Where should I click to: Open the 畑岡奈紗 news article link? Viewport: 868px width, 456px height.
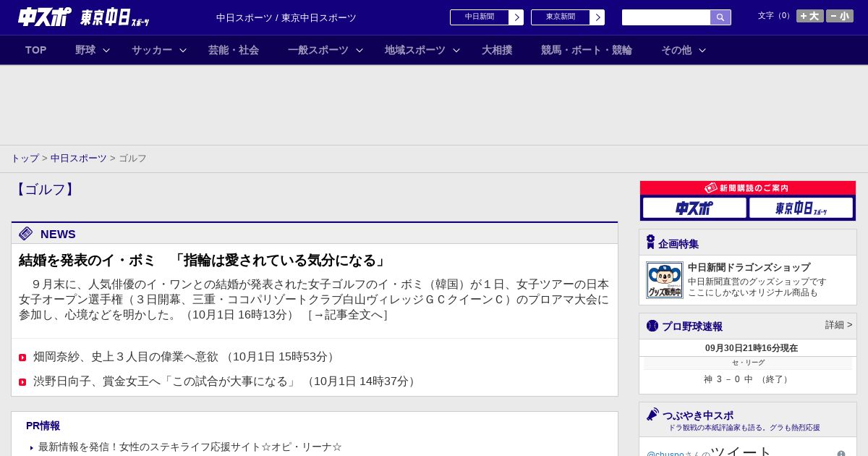click(x=185, y=357)
